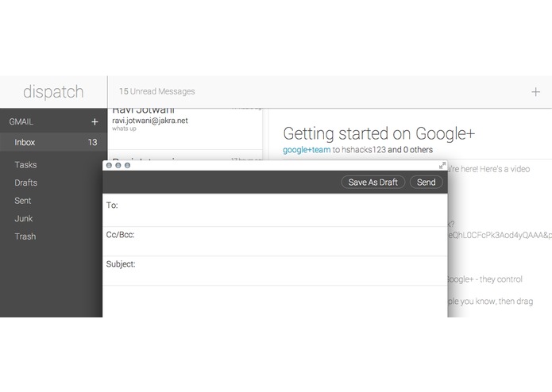Open the Sent folder

tap(23, 201)
